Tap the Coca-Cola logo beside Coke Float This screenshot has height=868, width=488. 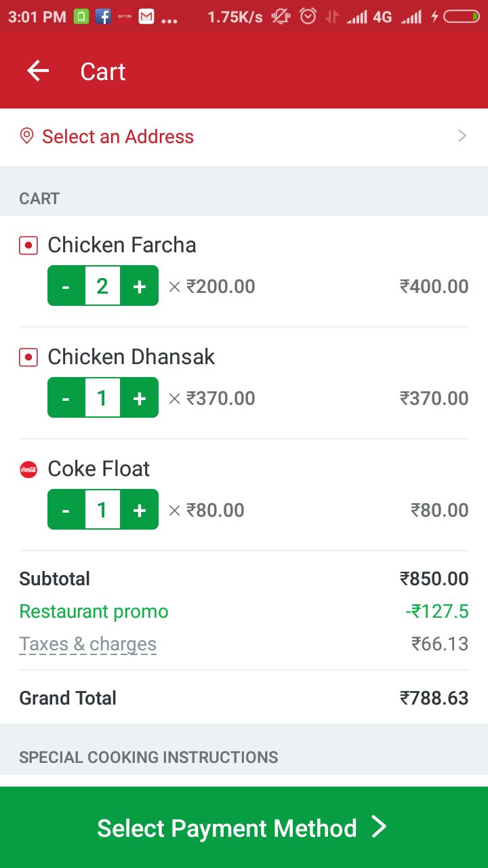tap(28, 469)
